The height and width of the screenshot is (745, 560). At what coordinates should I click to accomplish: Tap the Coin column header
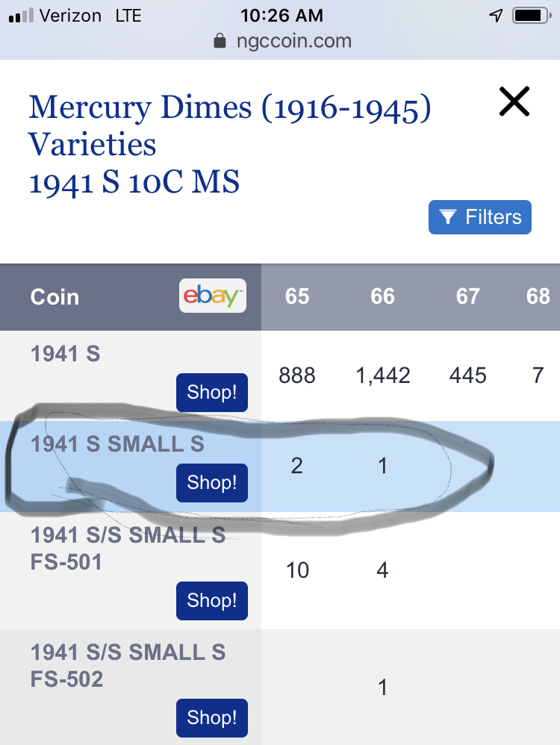[55, 297]
